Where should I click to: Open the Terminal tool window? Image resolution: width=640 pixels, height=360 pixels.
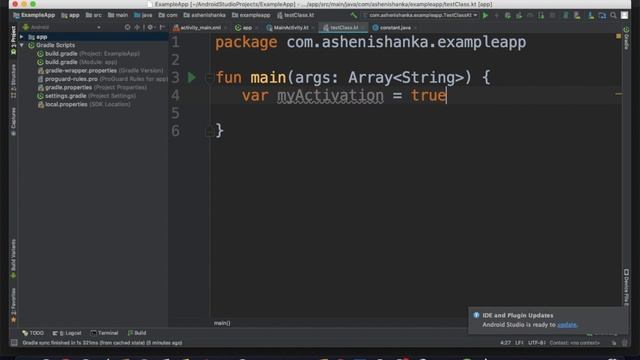pyautogui.click(x=104, y=333)
